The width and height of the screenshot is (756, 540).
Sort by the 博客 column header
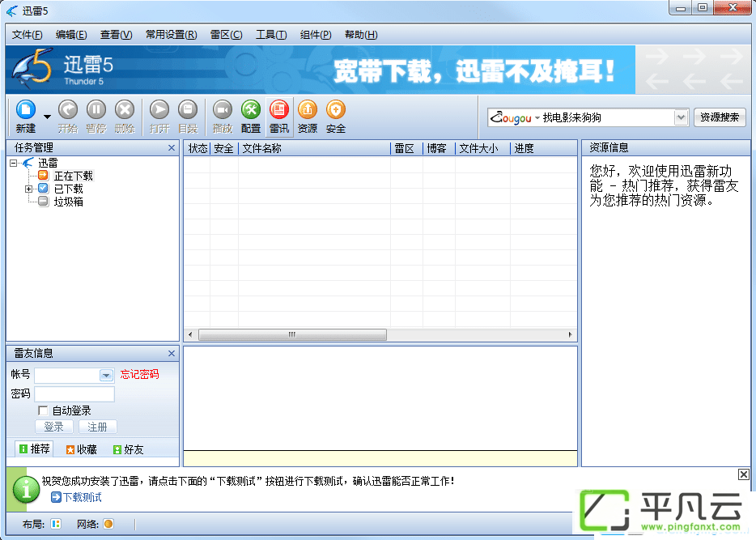tap(439, 148)
